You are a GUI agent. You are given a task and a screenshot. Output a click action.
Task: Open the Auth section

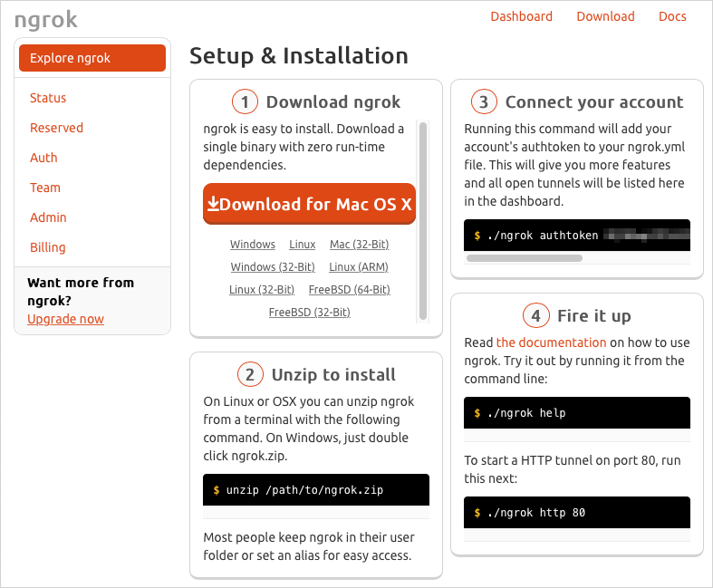pos(43,158)
